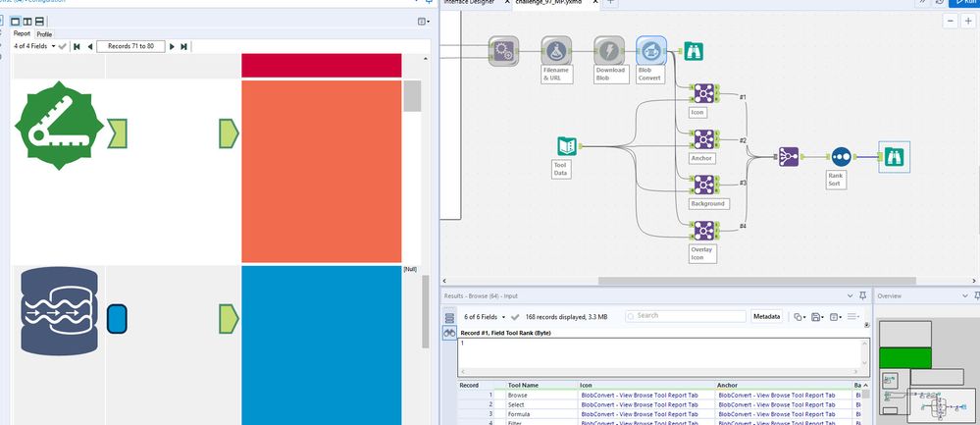Screen dimensions: 980x425
Task: Select the Browse row in results
Action: pyautogui.click(x=655, y=395)
